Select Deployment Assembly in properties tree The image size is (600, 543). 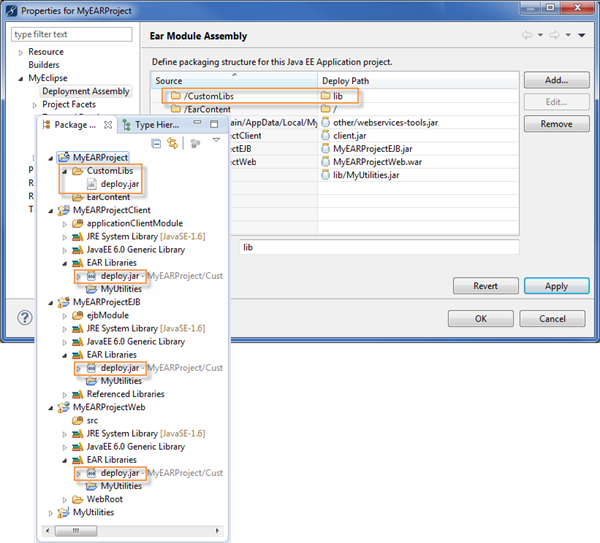click(x=85, y=91)
